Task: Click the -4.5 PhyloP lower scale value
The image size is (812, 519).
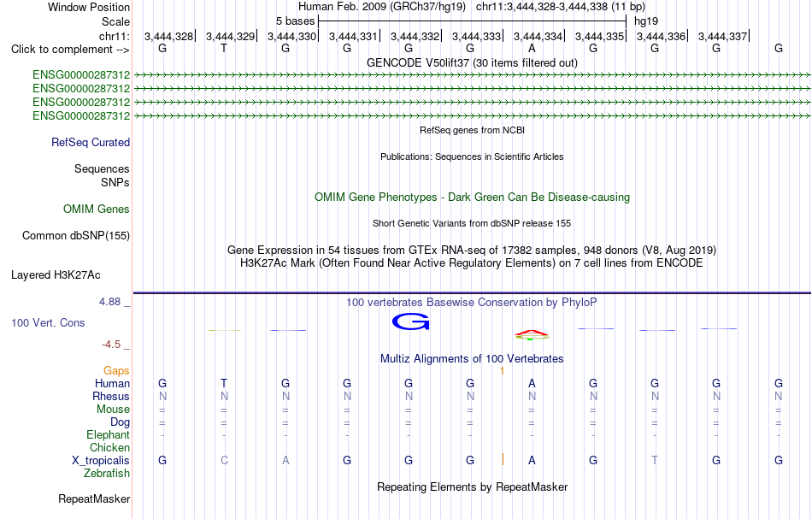Action: (111, 345)
